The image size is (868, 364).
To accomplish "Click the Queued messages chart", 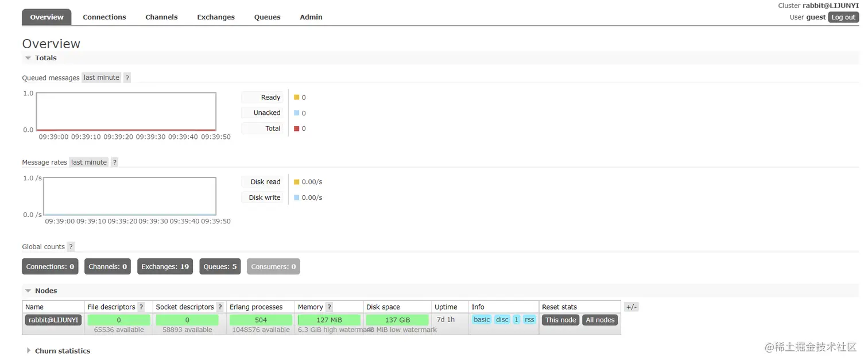I will tap(126, 111).
